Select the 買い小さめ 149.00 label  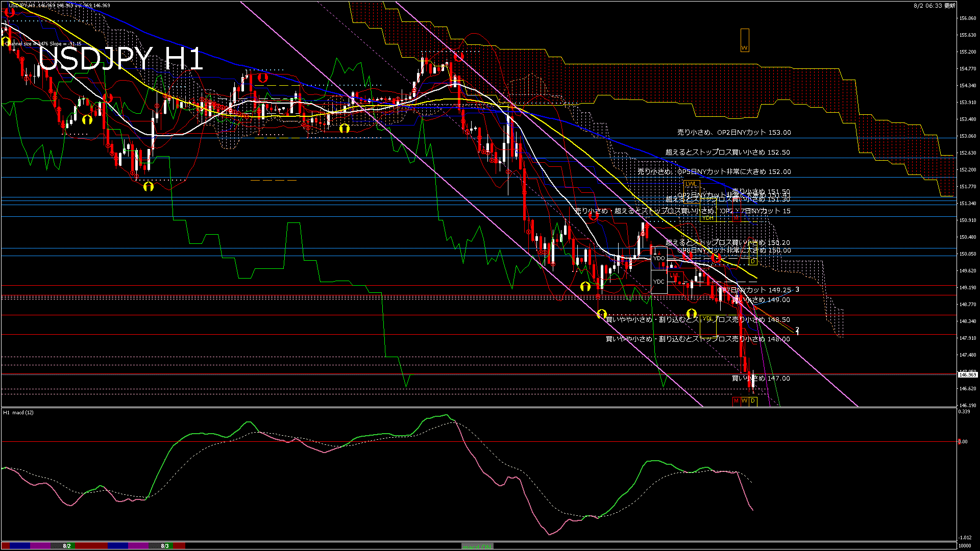[761, 300]
